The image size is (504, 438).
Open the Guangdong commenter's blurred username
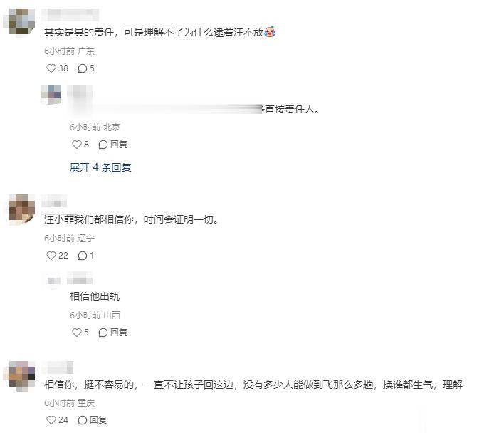70,14
